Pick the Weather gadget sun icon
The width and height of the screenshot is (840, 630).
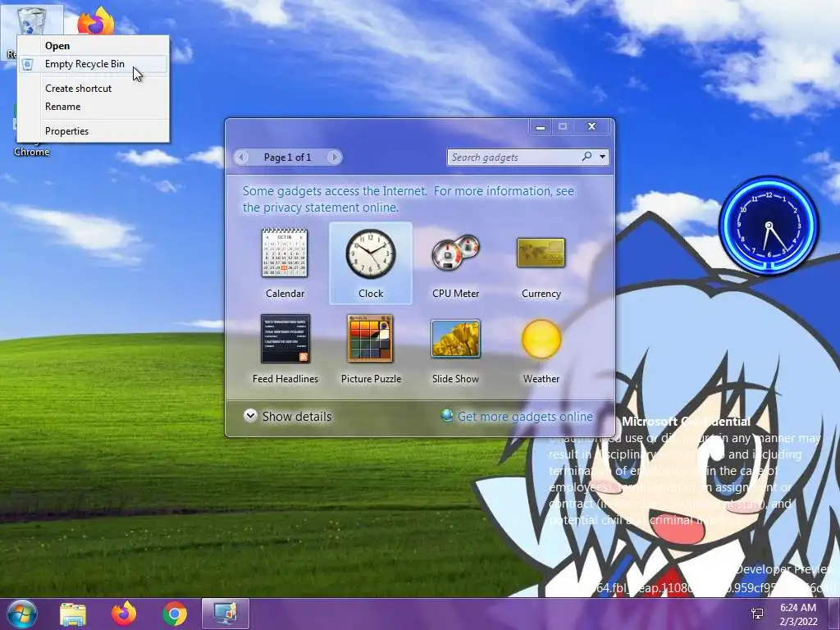click(541, 339)
